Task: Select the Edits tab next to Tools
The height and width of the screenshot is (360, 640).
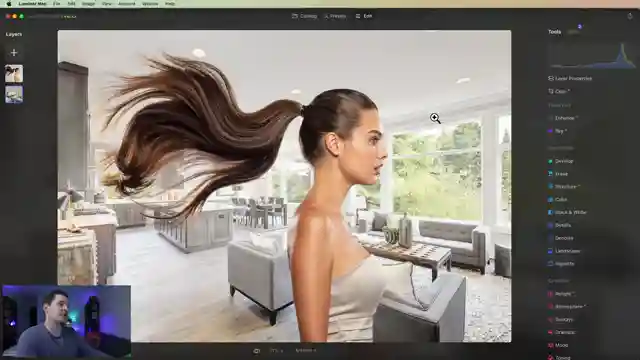Action: [x=573, y=32]
